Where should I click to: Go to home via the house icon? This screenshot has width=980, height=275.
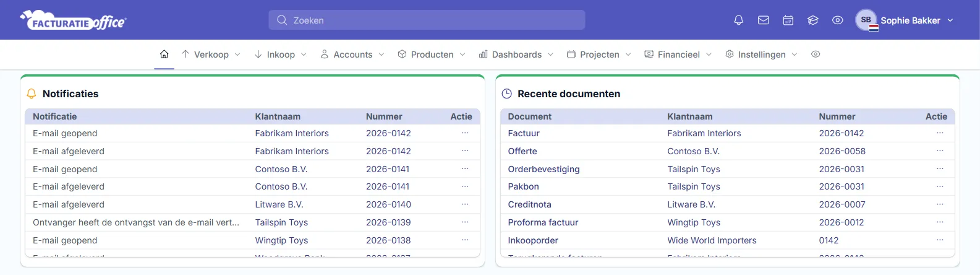click(164, 55)
